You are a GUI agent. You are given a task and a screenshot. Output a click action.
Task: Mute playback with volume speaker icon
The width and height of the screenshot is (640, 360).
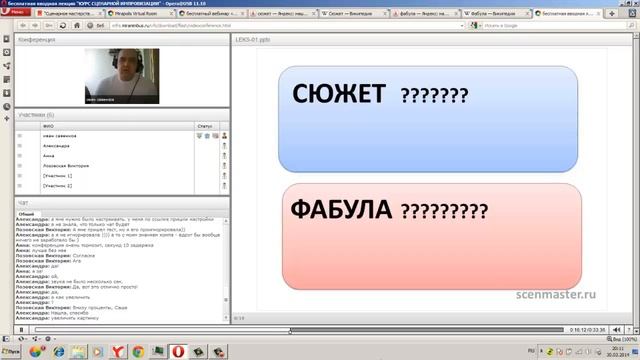pos(617,330)
